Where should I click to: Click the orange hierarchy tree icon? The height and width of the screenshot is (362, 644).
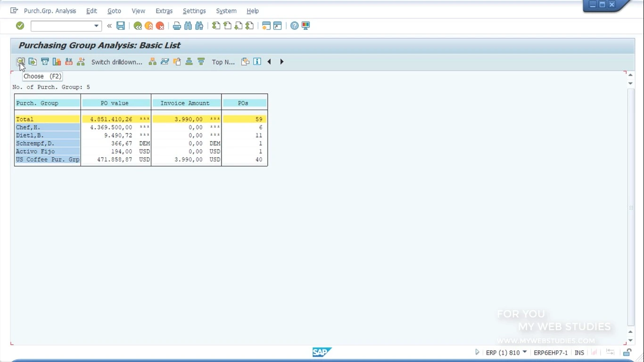point(152,62)
